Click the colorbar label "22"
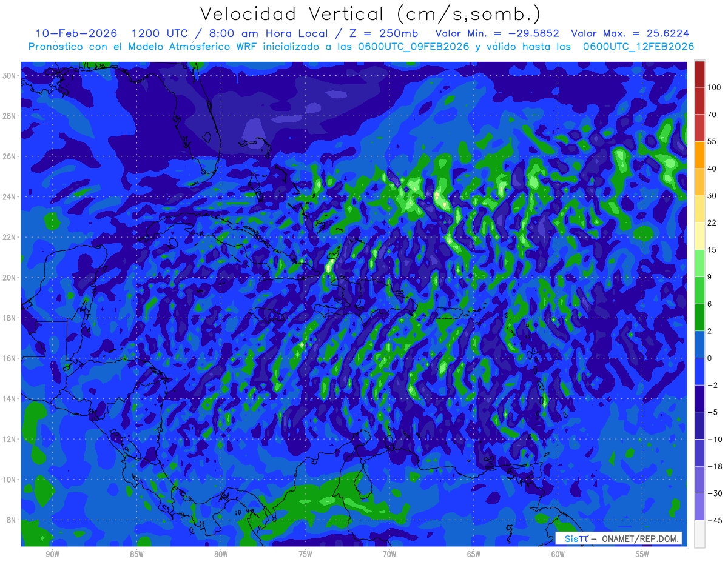Image resolution: width=728 pixels, height=562 pixels. pos(712,222)
